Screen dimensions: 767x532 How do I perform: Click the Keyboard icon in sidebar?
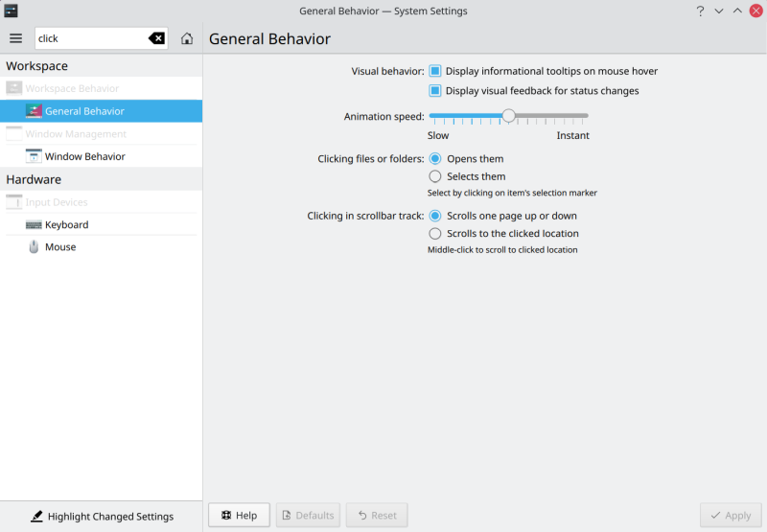(34, 224)
